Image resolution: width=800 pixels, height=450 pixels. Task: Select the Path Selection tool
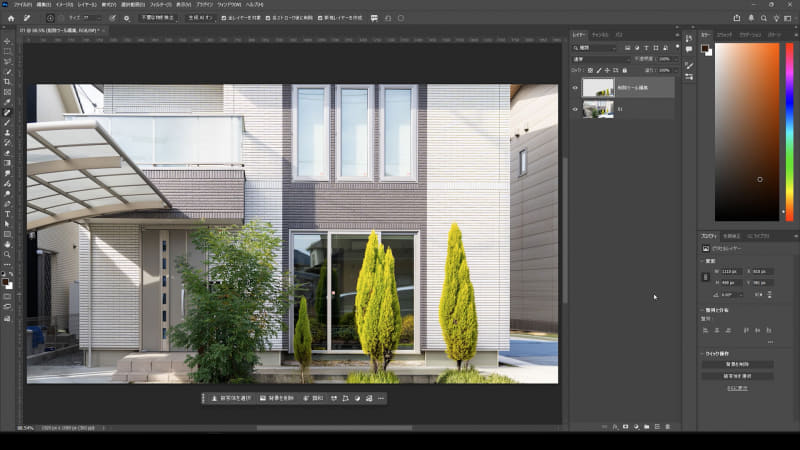[x=7, y=224]
